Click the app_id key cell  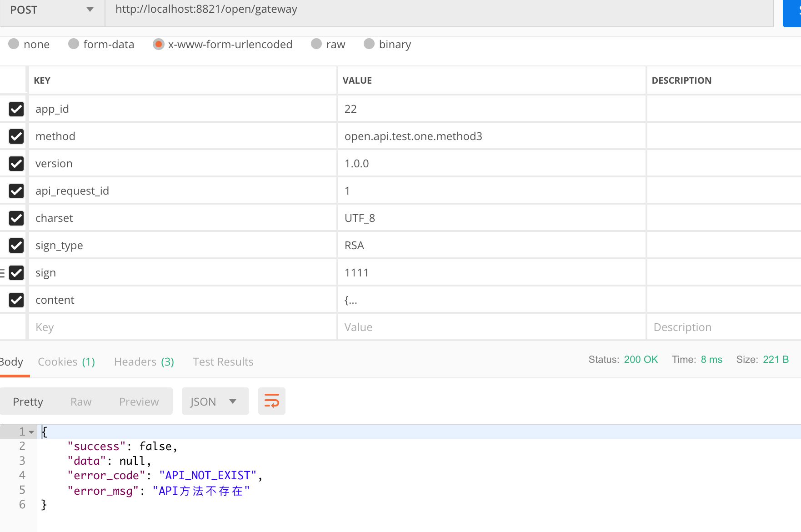point(183,109)
